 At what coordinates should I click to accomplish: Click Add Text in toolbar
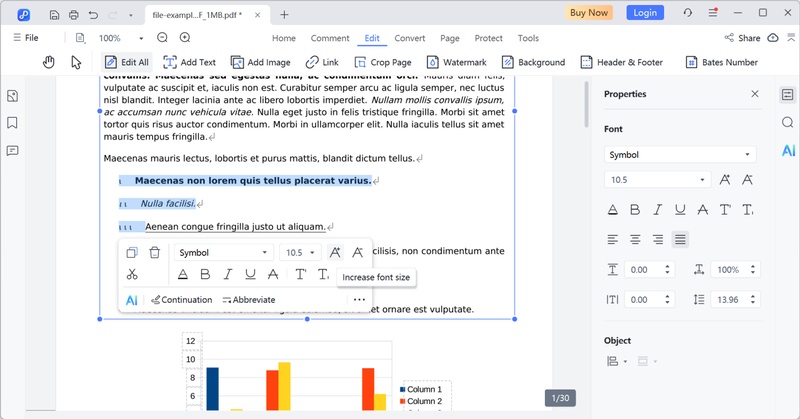click(x=190, y=62)
